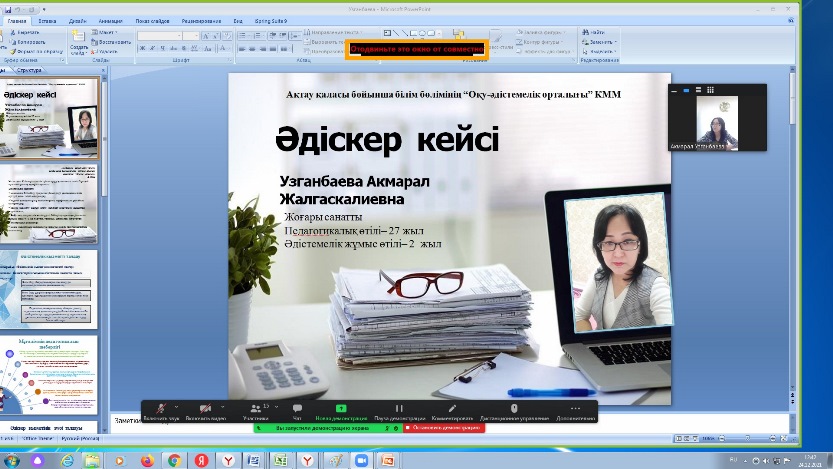Open Zoom annotate pencil tool
833x469 pixels.
(452, 409)
